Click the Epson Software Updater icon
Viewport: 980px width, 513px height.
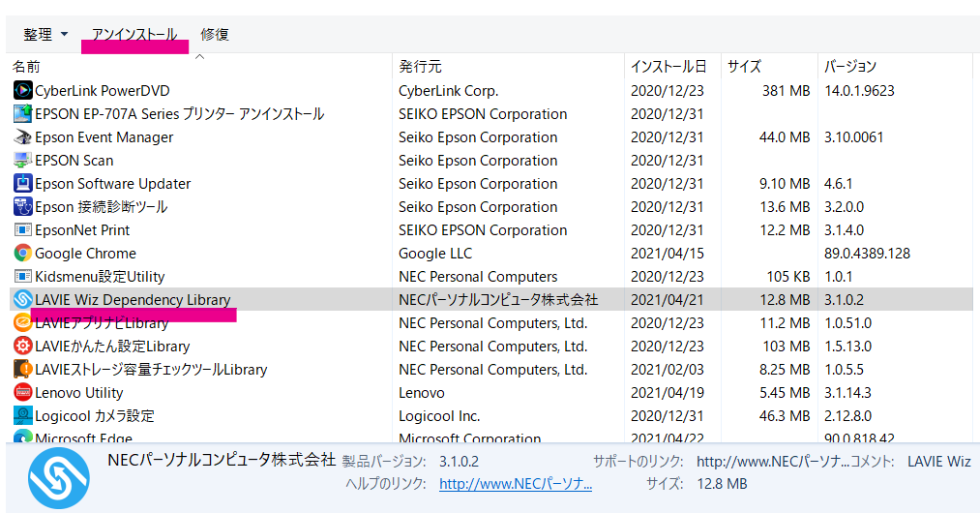22,183
